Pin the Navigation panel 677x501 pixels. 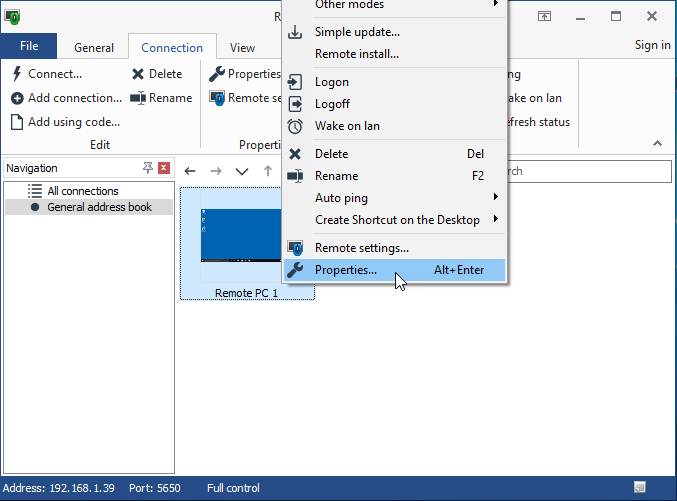coord(148,168)
